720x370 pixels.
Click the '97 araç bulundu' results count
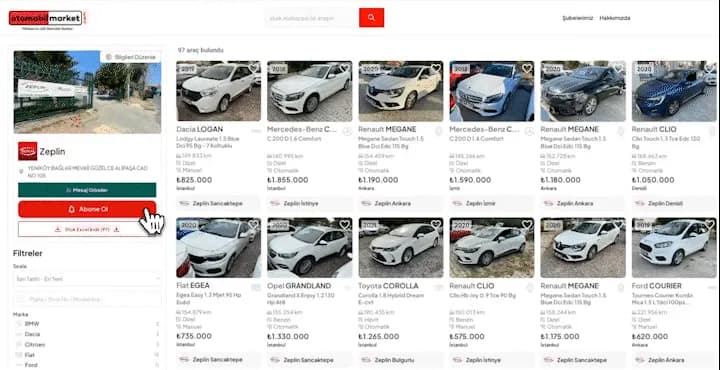pos(201,50)
